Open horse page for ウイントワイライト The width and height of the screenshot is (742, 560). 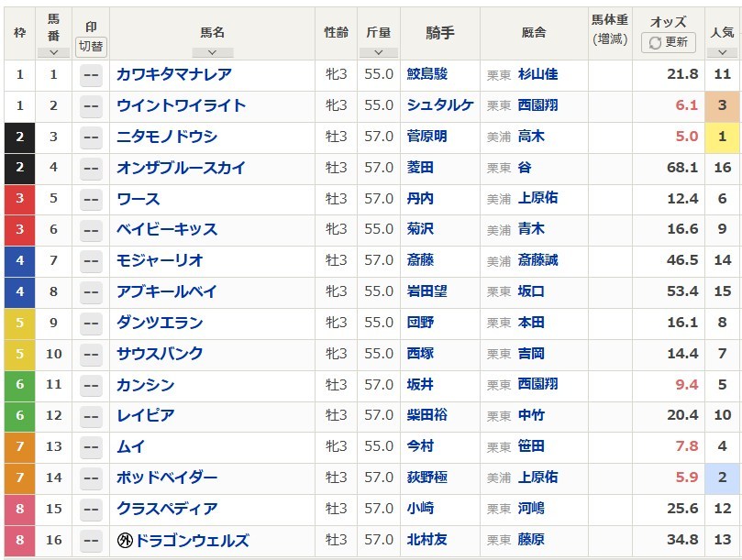click(181, 106)
